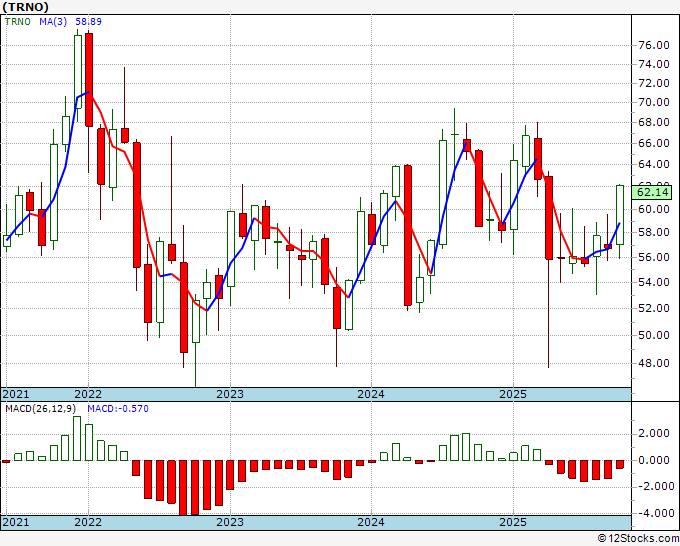Click the latest green candlestick near 62.14
This screenshot has height=546, width=680.
(620, 215)
